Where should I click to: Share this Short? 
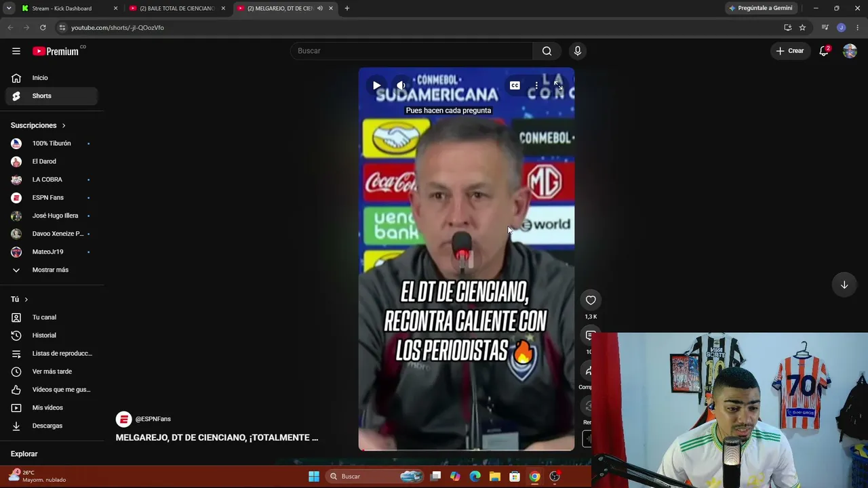588,371
